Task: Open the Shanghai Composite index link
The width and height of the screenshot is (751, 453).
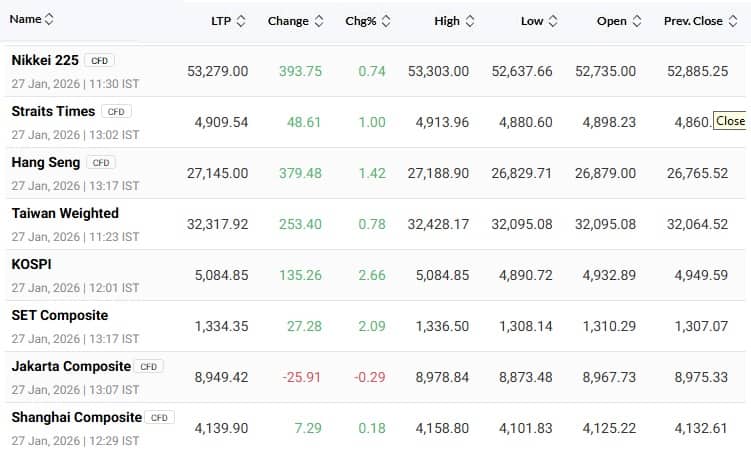Action: 77,418
